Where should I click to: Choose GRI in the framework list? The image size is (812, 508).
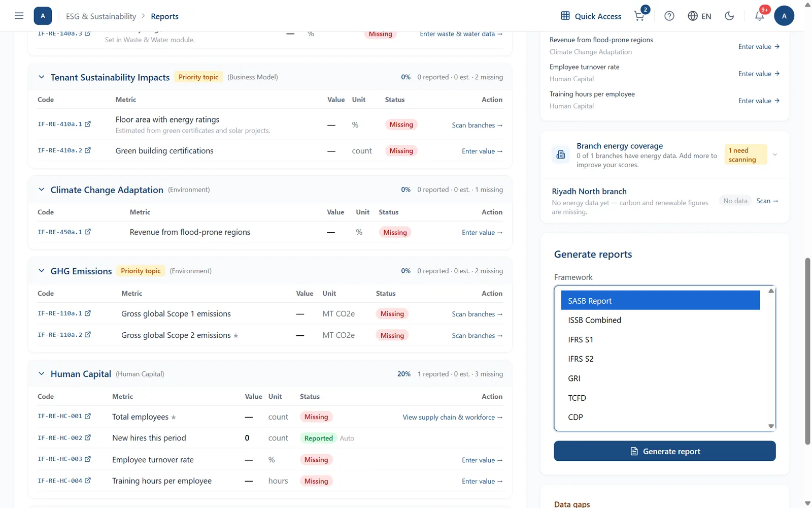coord(660,378)
